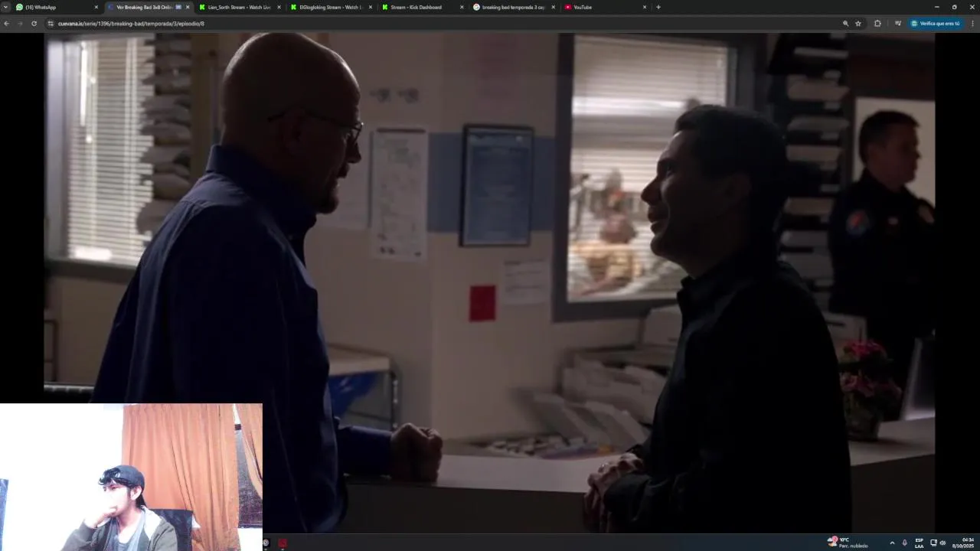Viewport: 980px width, 551px height.
Task: Focus the cuevana.is address bar
Action: point(444,24)
